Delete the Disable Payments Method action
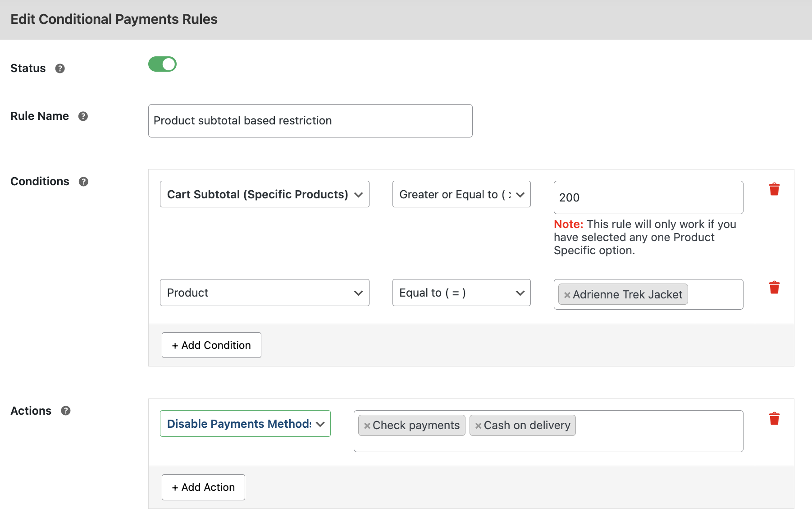 (x=774, y=419)
